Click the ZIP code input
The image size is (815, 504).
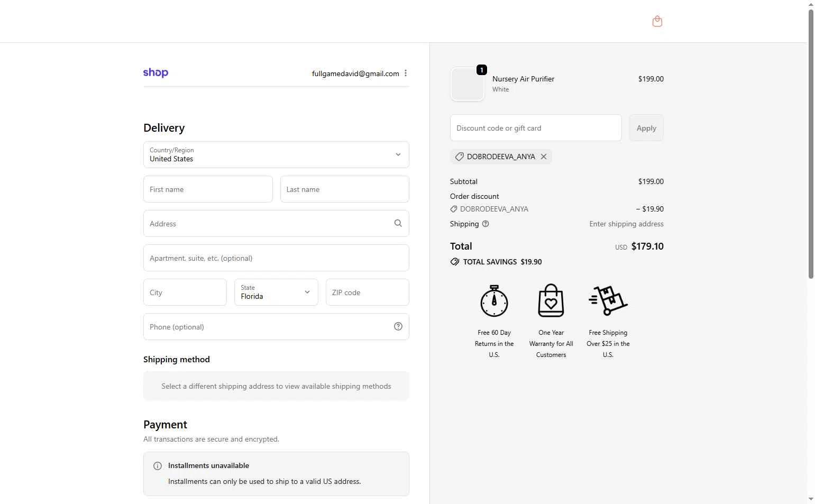click(367, 292)
